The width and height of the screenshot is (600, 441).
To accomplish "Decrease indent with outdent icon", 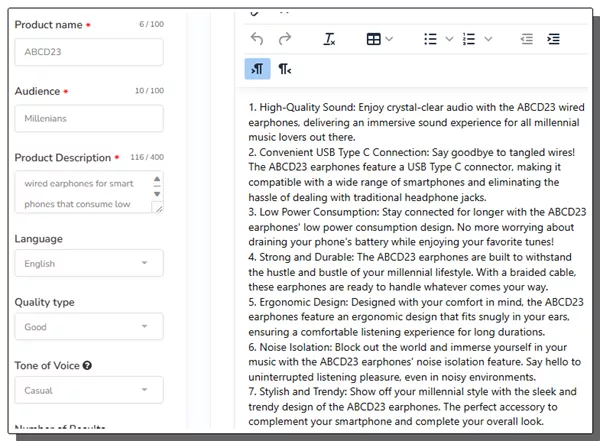I will (527, 39).
